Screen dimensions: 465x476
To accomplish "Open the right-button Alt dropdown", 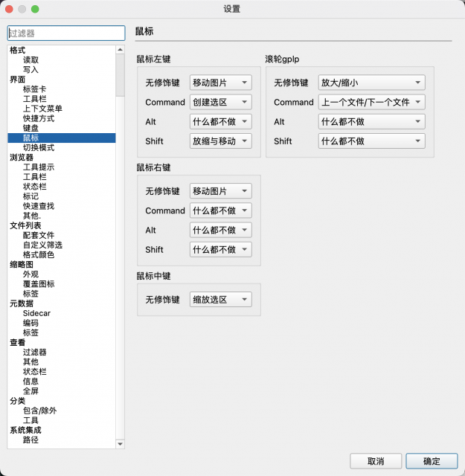I will pyautogui.click(x=221, y=230).
